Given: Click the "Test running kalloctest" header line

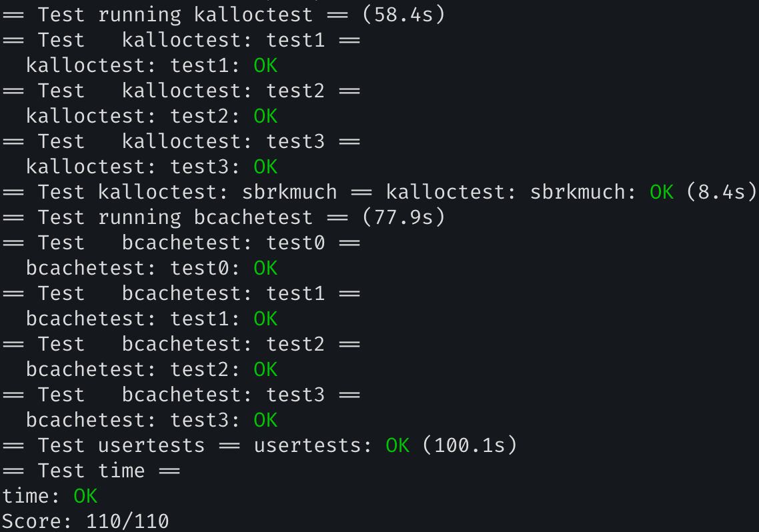Looking at the screenshot, I should (175, 15).
